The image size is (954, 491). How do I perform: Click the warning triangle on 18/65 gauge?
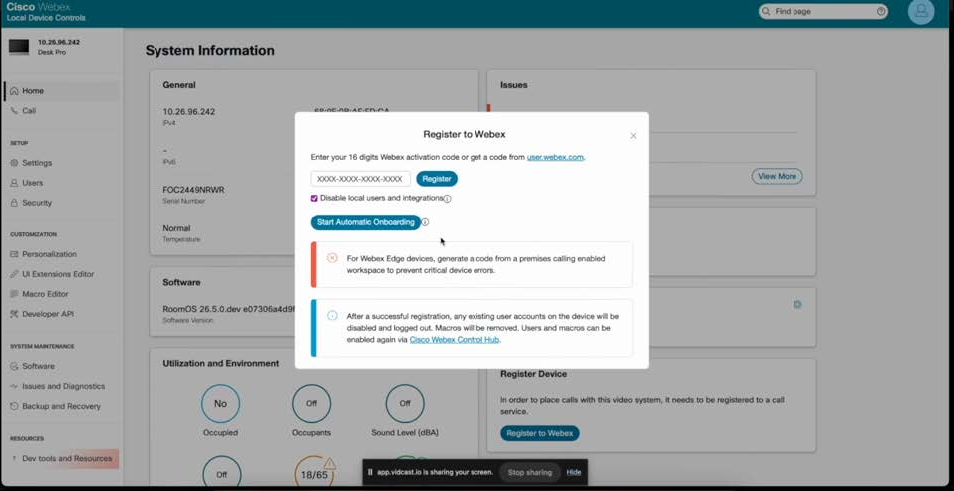(x=329, y=464)
